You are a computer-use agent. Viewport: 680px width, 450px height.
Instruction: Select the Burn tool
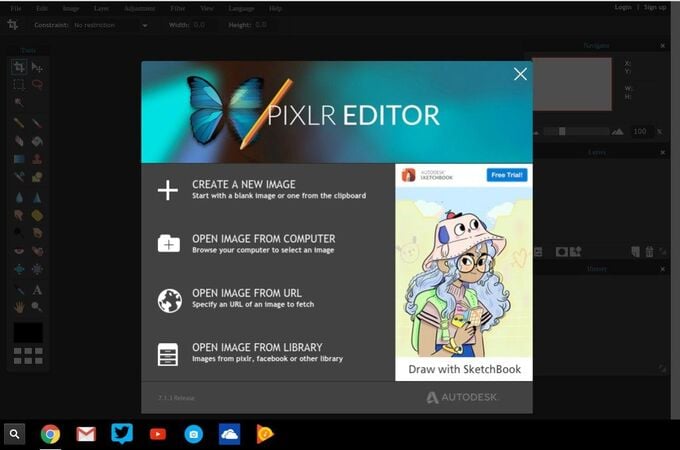click(x=37, y=233)
